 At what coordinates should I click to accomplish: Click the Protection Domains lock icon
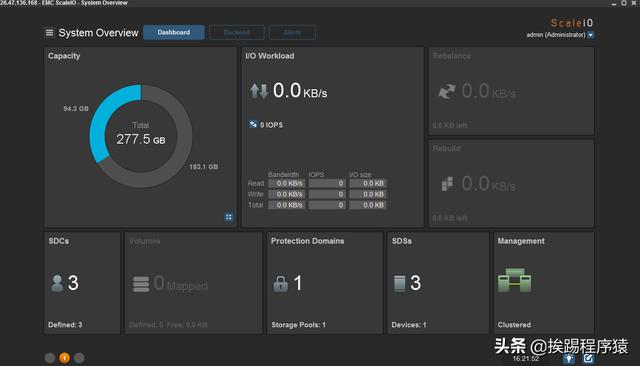(x=280, y=284)
